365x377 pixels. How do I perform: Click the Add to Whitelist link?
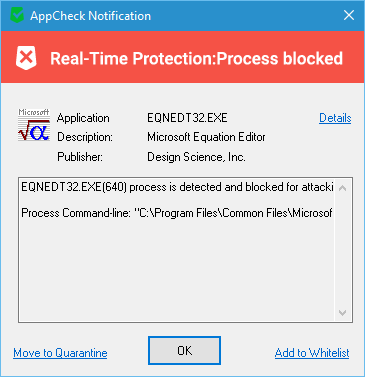click(312, 353)
